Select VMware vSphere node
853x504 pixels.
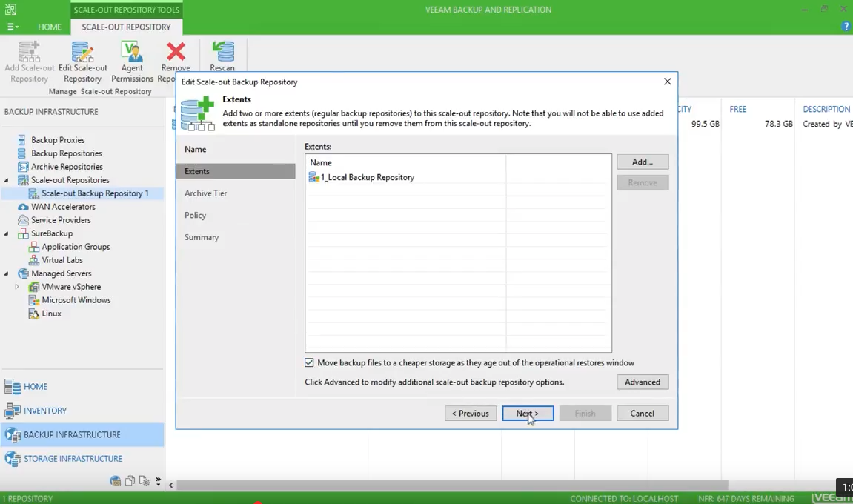(x=70, y=287)
